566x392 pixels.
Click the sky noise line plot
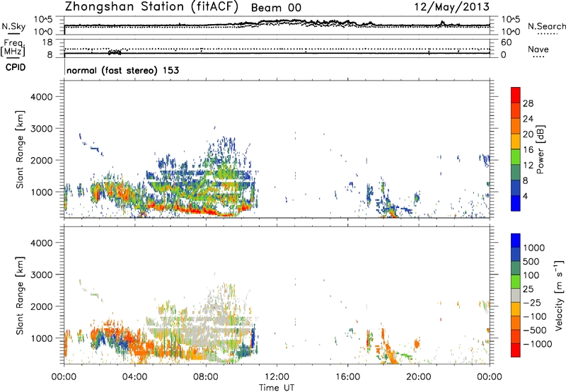[x=277, y=25]
